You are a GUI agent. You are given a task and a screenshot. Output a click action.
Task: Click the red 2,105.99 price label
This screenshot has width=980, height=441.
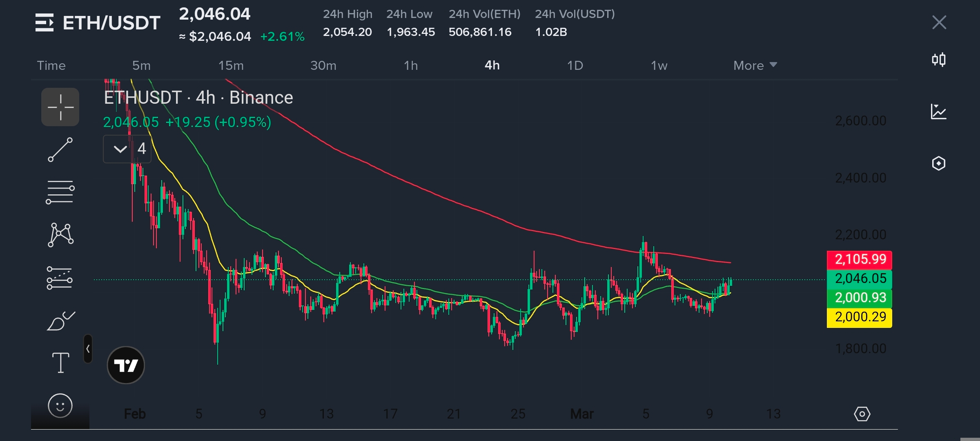pyautogui.click(x=860, y=259)
